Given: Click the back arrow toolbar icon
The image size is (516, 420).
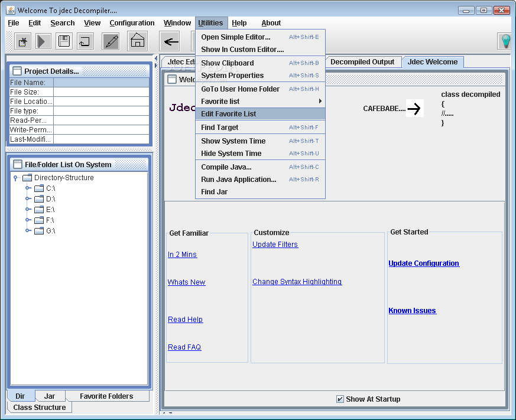Looking at the screenshot, I should (170, 41).
